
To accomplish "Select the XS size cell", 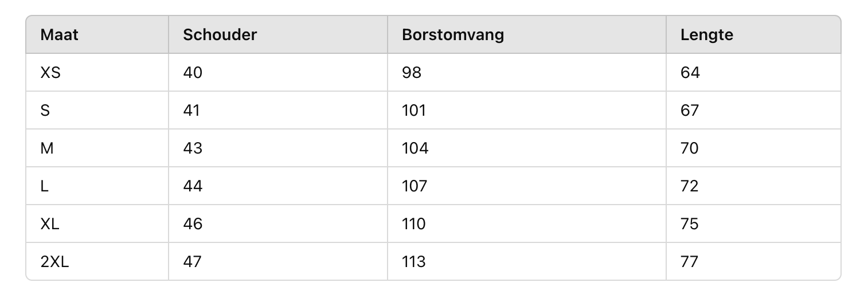I will [50, 73].
